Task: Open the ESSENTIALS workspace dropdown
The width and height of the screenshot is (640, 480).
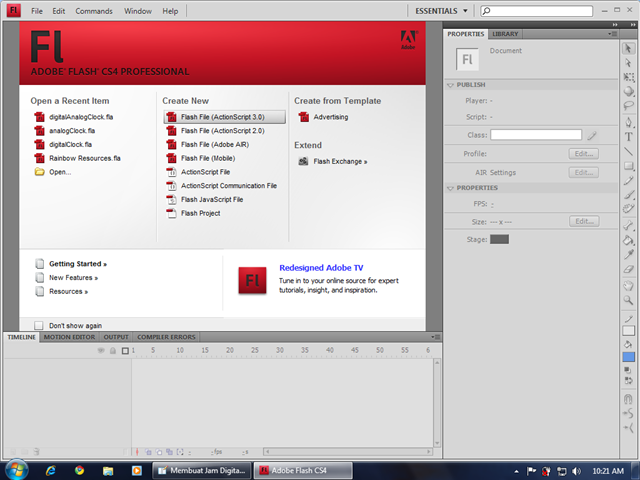Action: [441, 10]
